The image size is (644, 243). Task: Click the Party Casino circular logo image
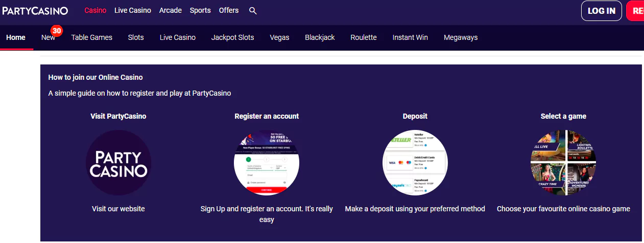pyautogui.click(x=118, y=163)
